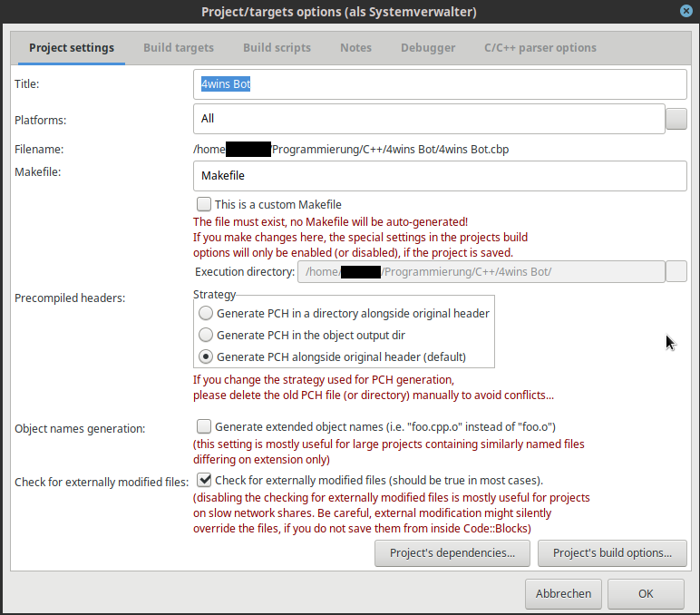Open the C/C++ parser options tab
Image resolution: width=700 pixels, height=615 pixels.
click(x=540, y=48)
